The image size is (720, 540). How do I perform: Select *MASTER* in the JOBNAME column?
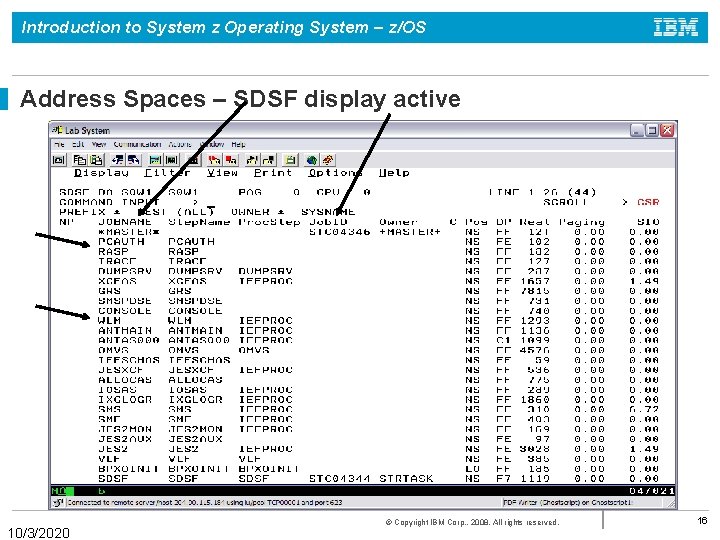point(129,232)
